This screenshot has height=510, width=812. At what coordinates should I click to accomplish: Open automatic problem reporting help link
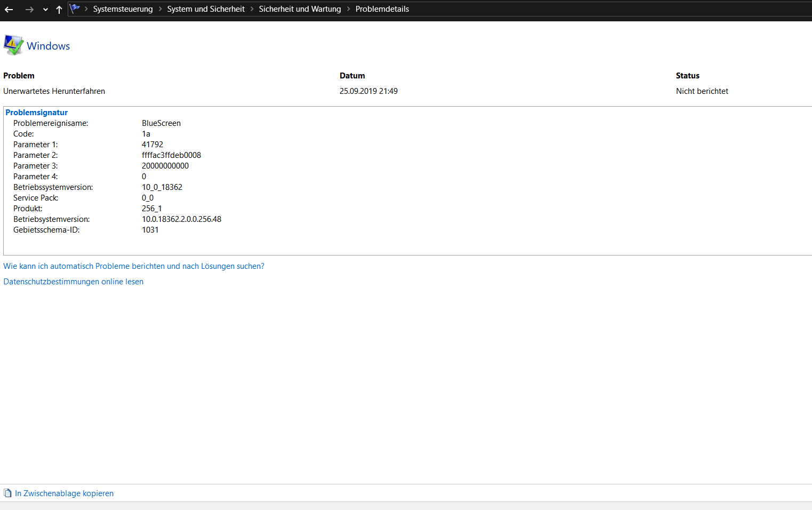134,266
